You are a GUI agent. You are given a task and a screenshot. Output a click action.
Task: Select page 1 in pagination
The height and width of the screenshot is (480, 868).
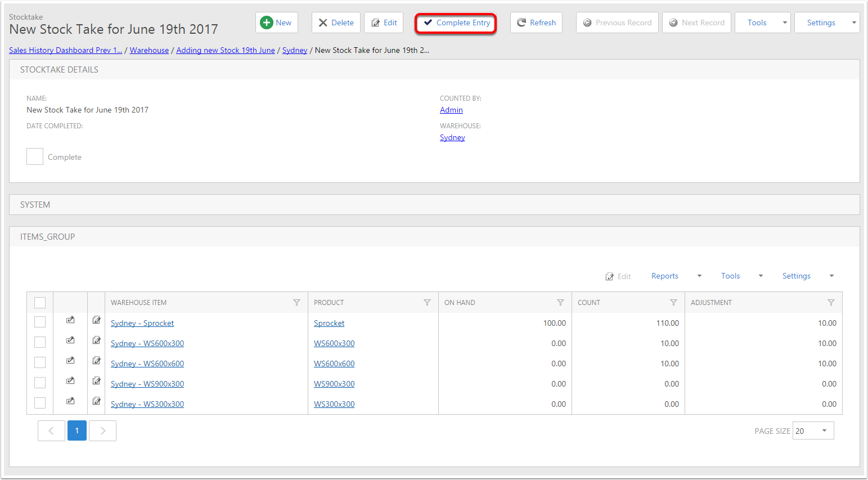click(77, 430)
